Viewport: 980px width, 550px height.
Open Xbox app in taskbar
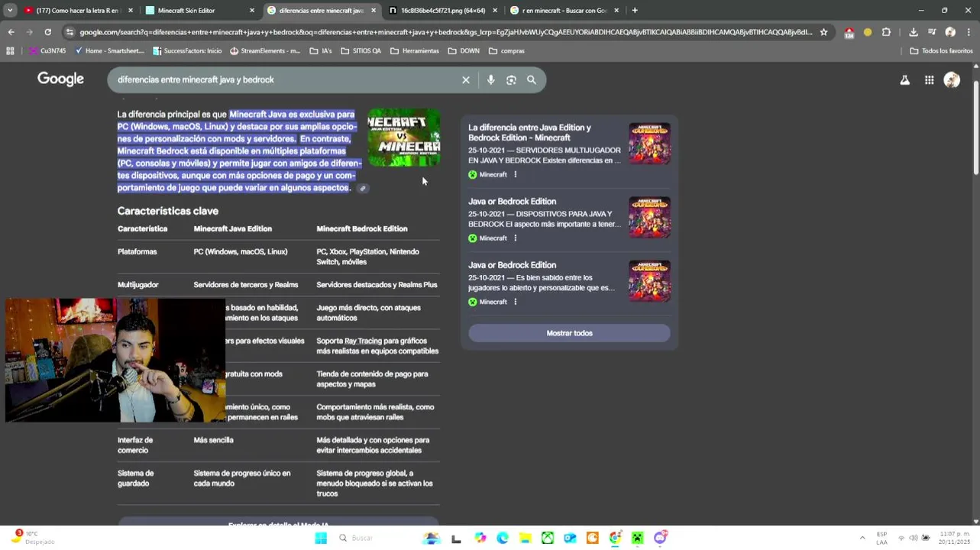548,538
